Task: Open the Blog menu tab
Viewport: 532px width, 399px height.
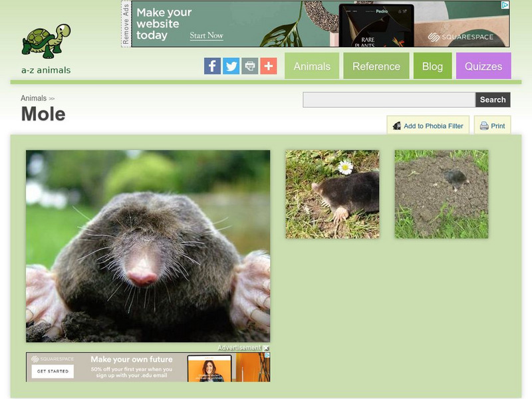Action: coord(433,66)
